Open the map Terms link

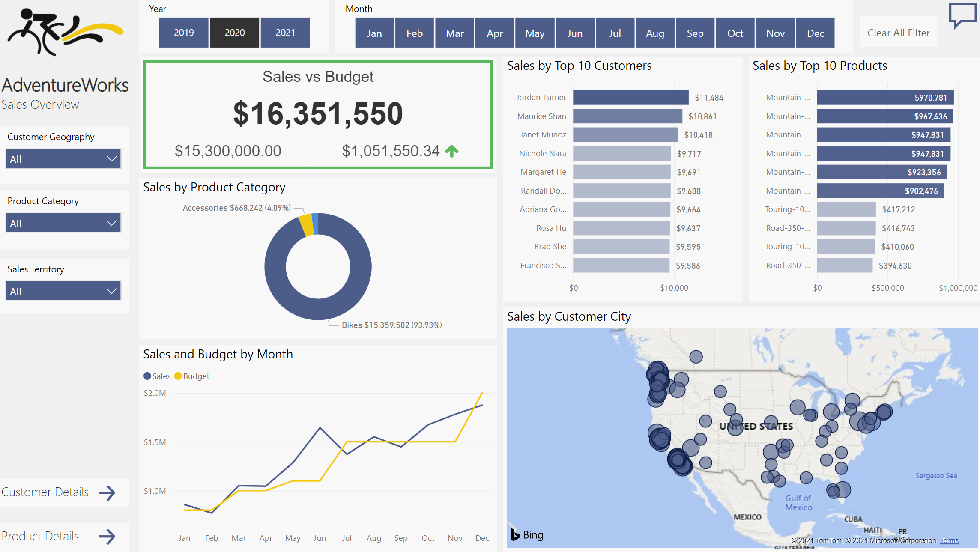pos(949,540)
